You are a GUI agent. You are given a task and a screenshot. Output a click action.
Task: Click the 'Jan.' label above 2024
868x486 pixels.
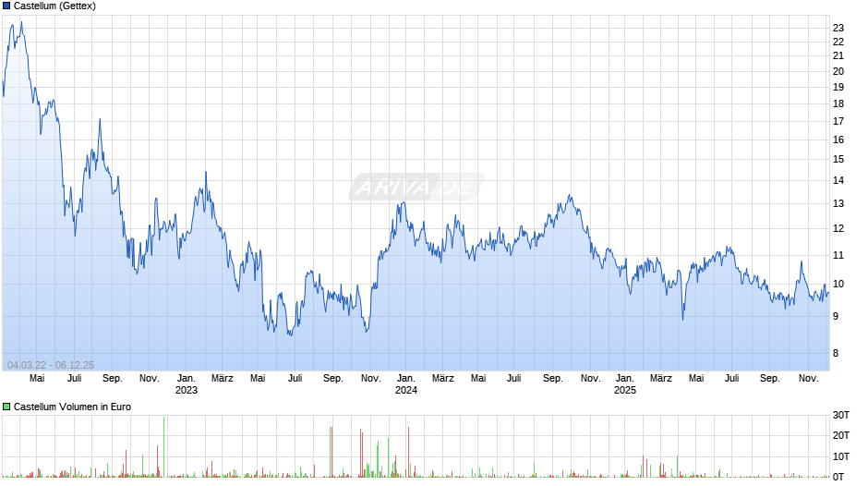pyautogui.click(x=405, y=379)
